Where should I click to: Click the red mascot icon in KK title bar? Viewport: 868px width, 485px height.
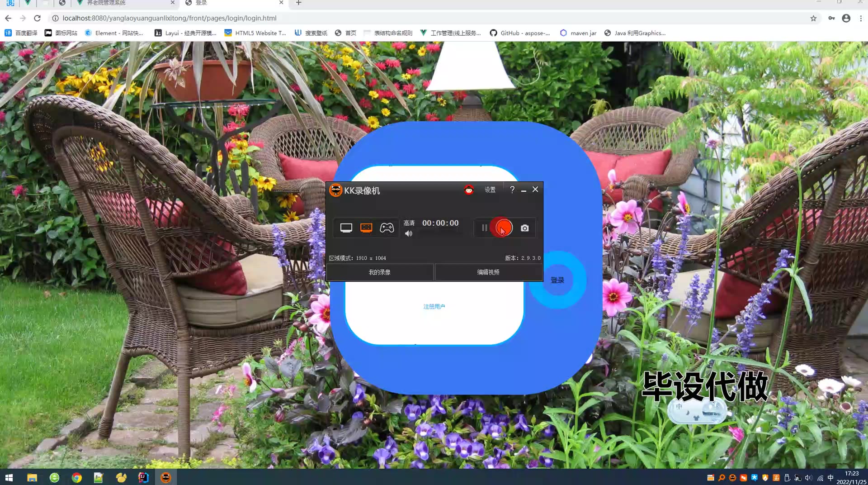point(469,190)
